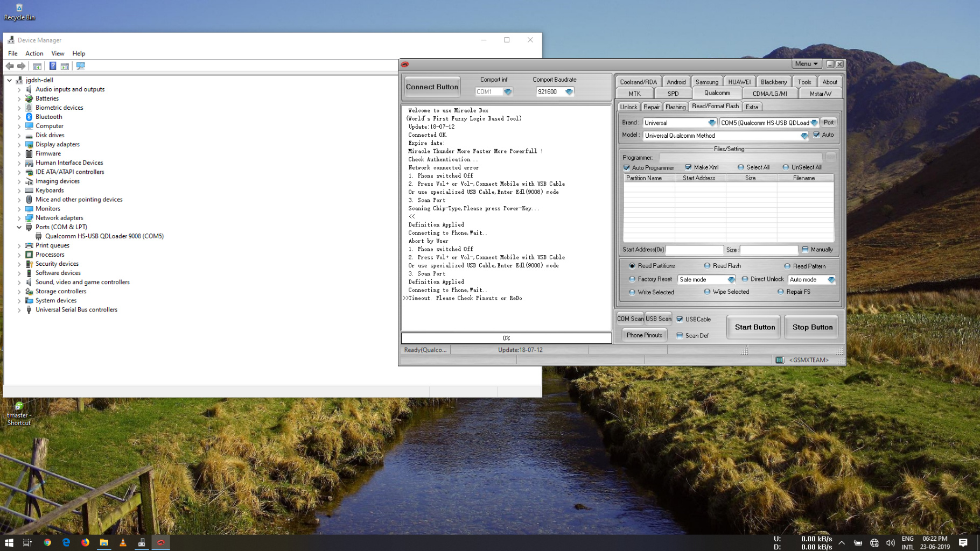This screenshot has height=551, width=980.
Task: Click the 0% progress bar
Action: point(506,338)
